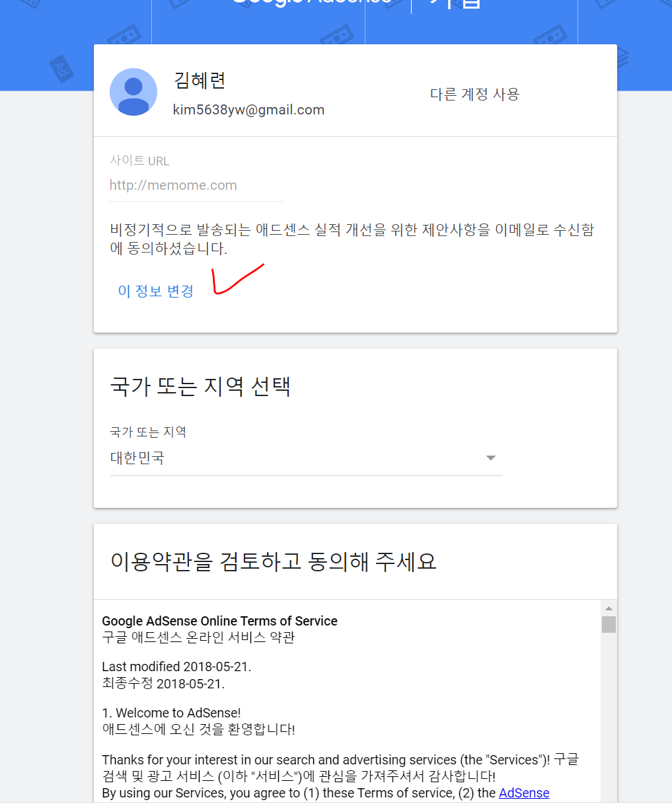The image size is (672, 812).
Task: Click the 구글 애드센스 온라인 서비스 약관 line
Action: pyautogui.click(x=198, y=637)
